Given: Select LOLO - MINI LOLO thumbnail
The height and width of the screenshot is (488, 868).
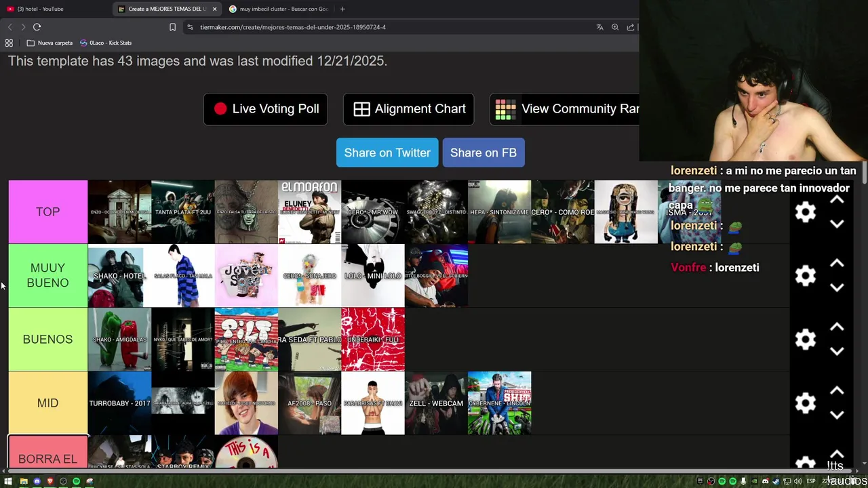Looking at the screenshot, I should (373, 276).
